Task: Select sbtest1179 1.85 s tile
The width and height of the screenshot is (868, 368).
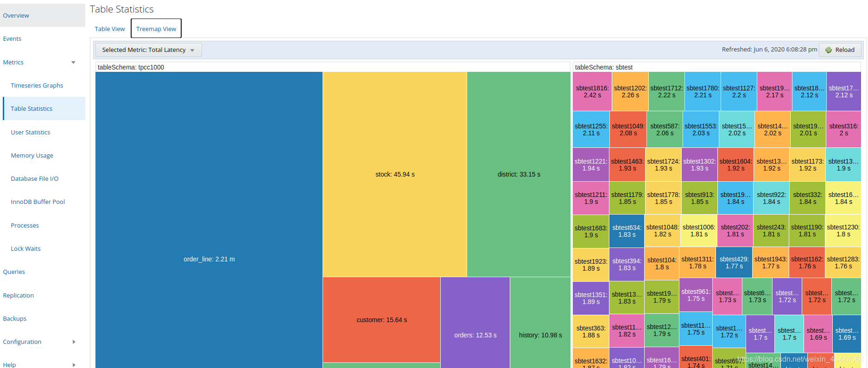Action: click(x=627, y=198)
